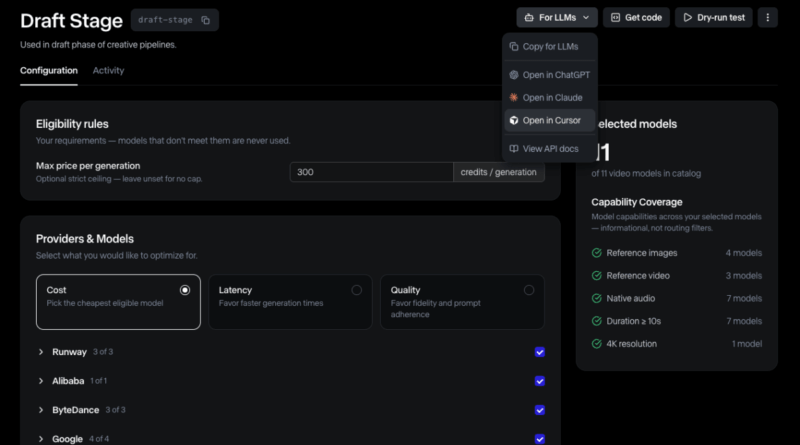Click the draft-stage slug text
800x445 pixels.
[165, 20]
